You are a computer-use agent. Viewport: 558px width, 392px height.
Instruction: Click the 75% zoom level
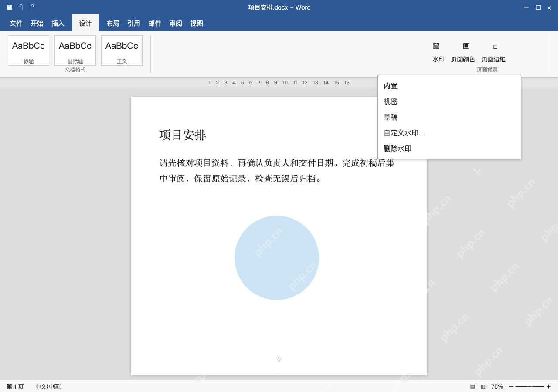[x=497, y=386]
